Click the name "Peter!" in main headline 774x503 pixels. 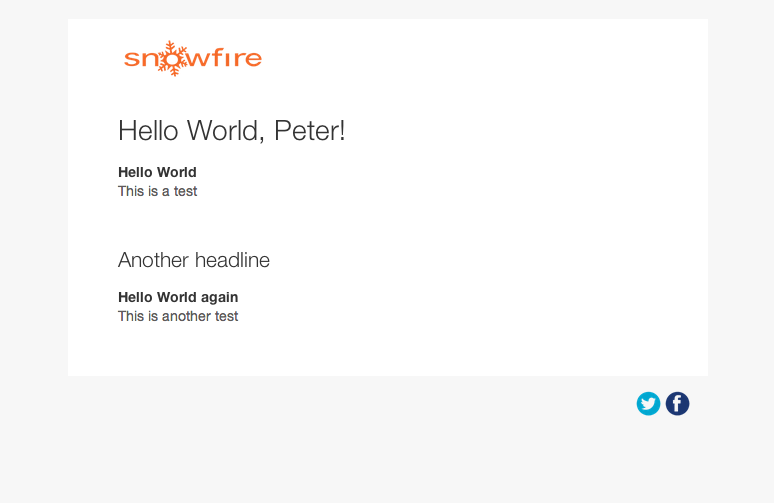[310, 131]
